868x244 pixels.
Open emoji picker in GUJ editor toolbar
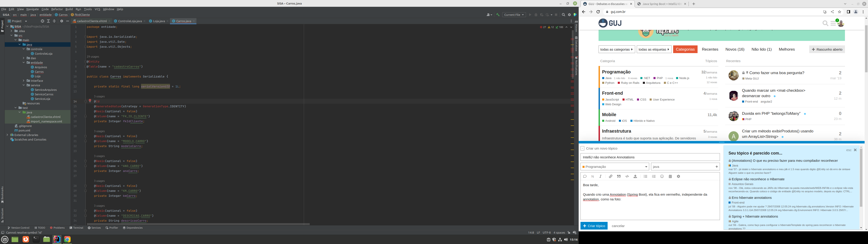click(662, 176)
